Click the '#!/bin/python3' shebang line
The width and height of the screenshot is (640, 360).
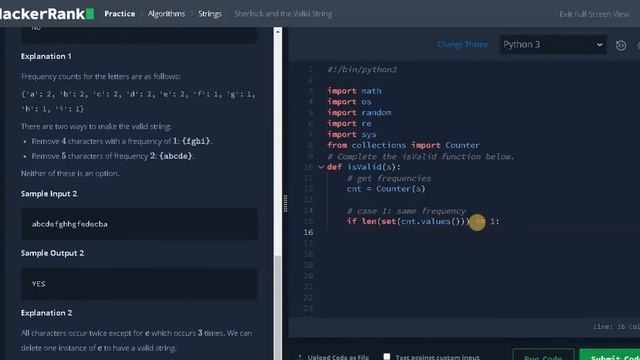pyautogui.click(x=362, y=69)
